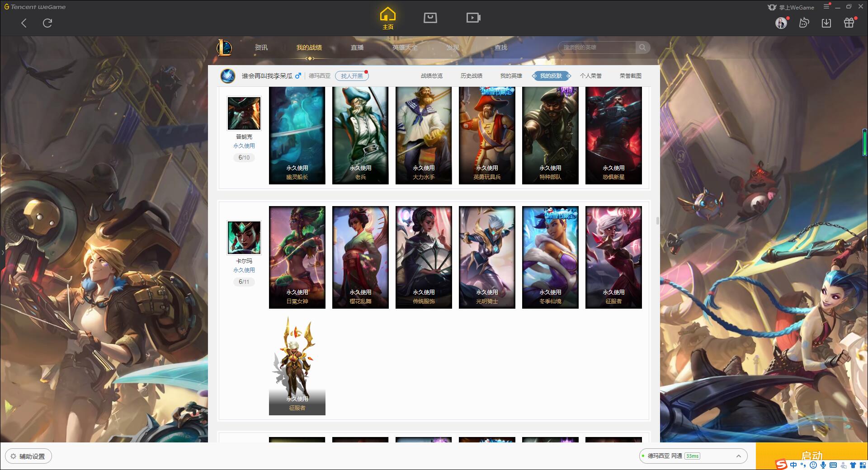Click the IME microphone icon
The image size is (868, 470).
823,465
